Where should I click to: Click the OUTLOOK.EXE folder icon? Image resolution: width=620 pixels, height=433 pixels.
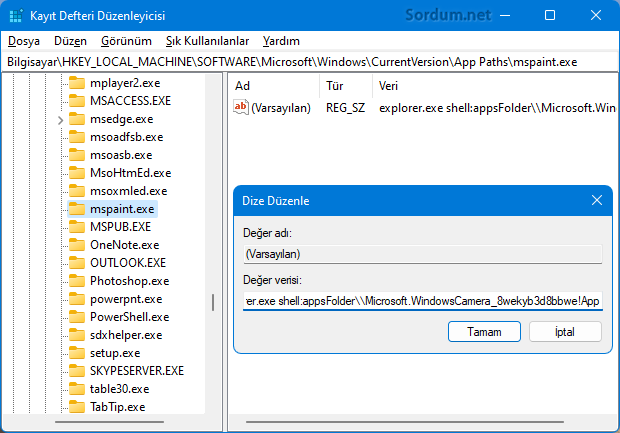tap(77, 263)
